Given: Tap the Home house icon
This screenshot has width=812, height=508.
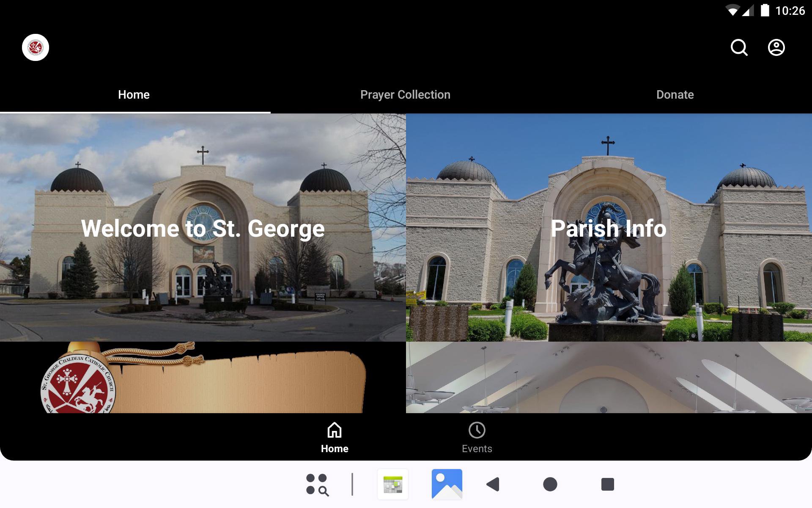Looking at the screenshot, I should [x=334, y=430].
